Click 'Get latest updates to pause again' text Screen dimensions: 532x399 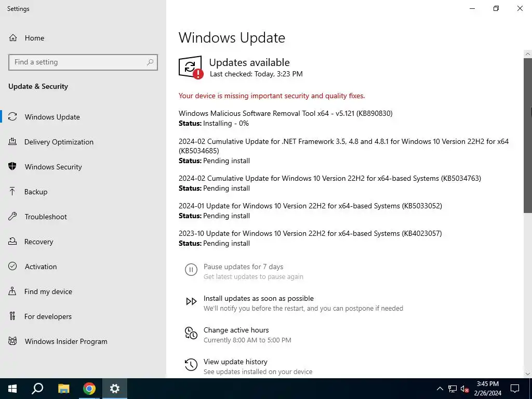tap(254, 276)
